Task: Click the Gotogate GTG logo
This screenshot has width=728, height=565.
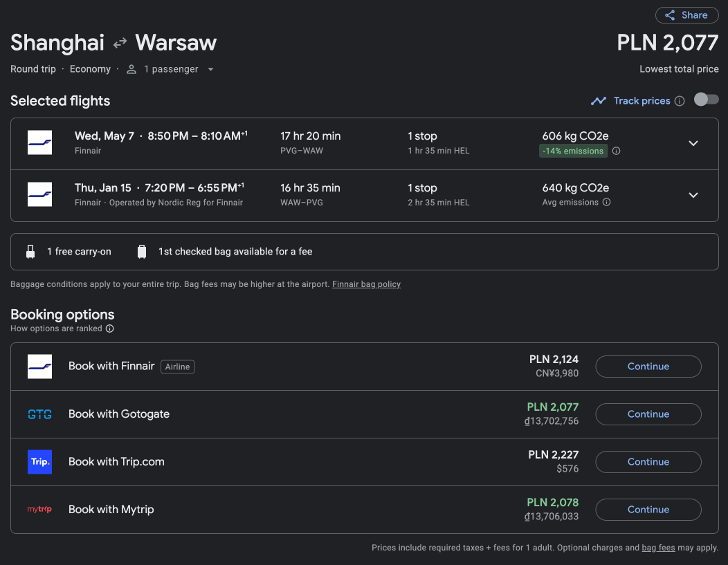Action: click(x=40, y=414)
